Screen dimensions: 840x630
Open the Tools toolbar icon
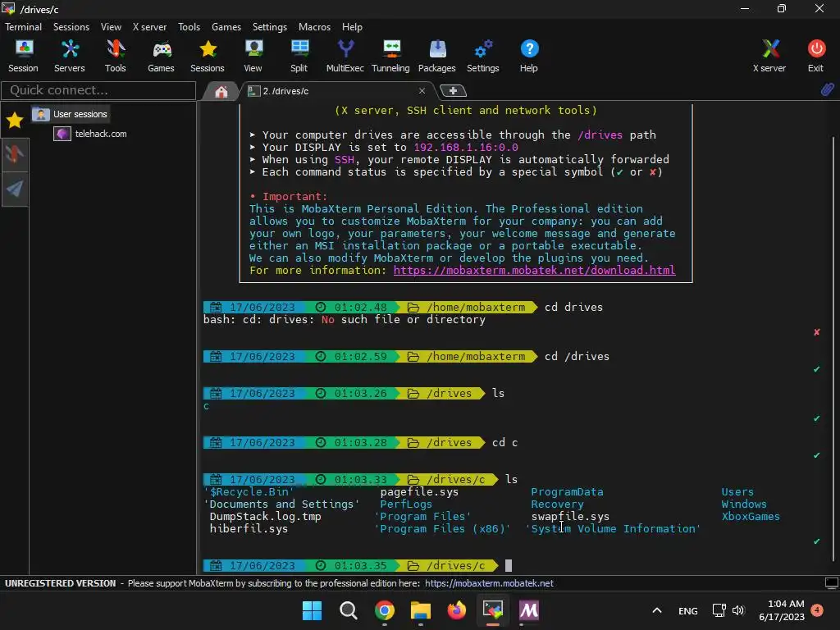click(115, 56)
